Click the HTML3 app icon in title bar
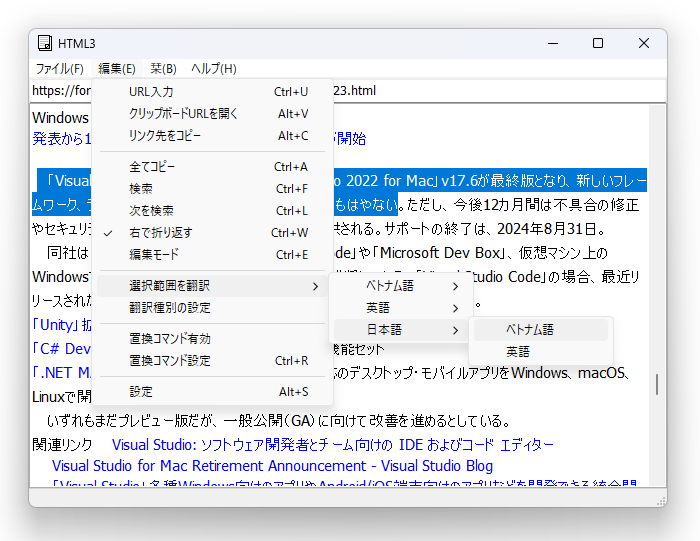The image size is (700, 541). tap(45, 43)
